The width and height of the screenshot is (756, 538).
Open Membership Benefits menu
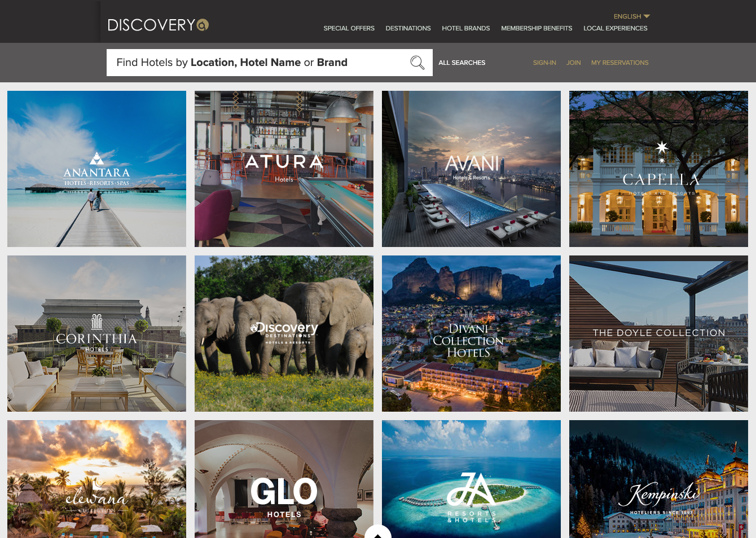pos(537,28)
